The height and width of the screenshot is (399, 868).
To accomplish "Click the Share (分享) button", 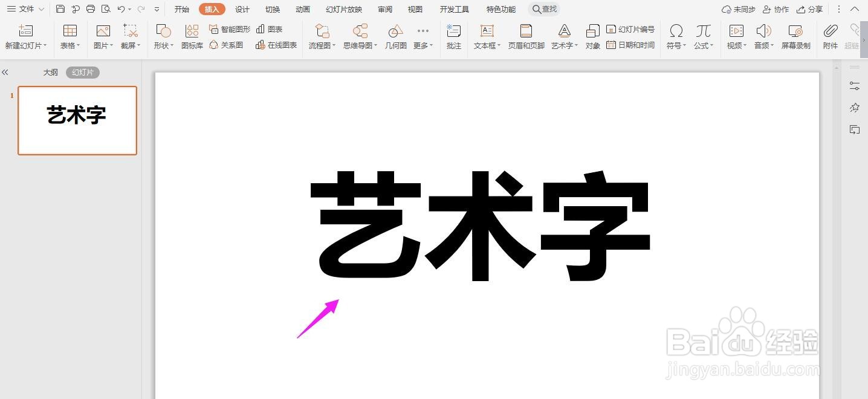I will (810, 9).
